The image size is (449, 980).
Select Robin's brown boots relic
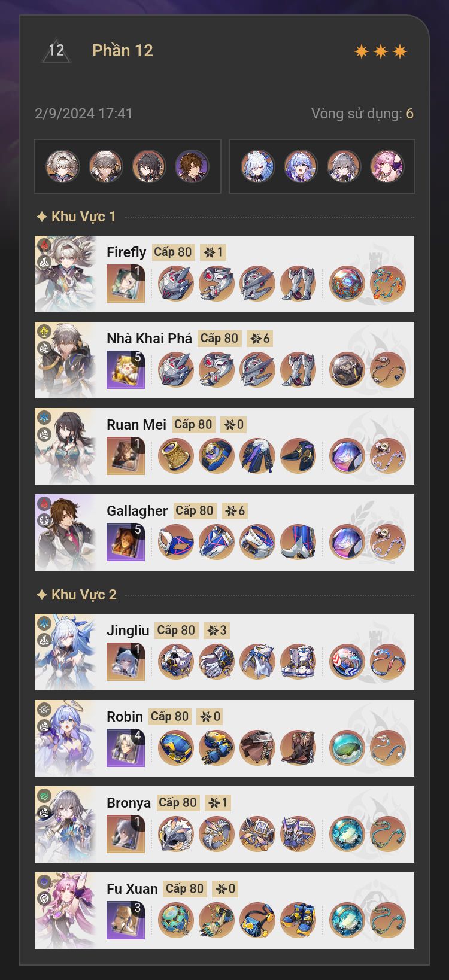298,748
